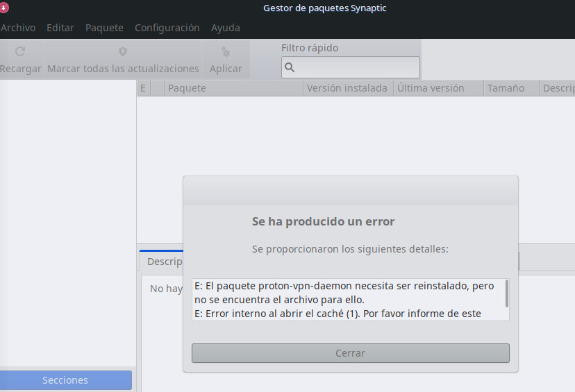
Task: Sort by Tamaño column header
Action: (x=512, y=88)
